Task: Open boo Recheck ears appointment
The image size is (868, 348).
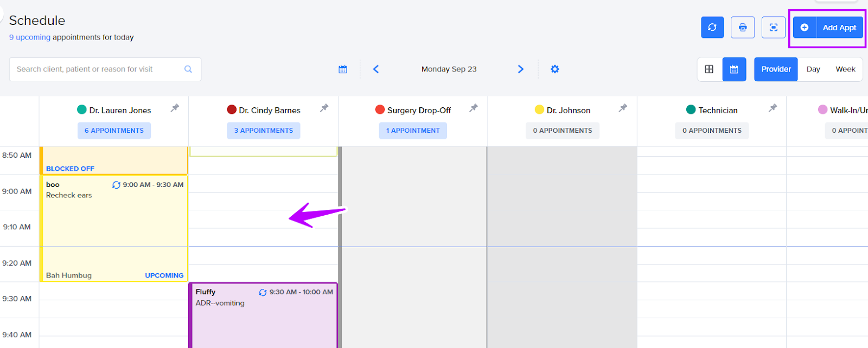Action: 114,228
